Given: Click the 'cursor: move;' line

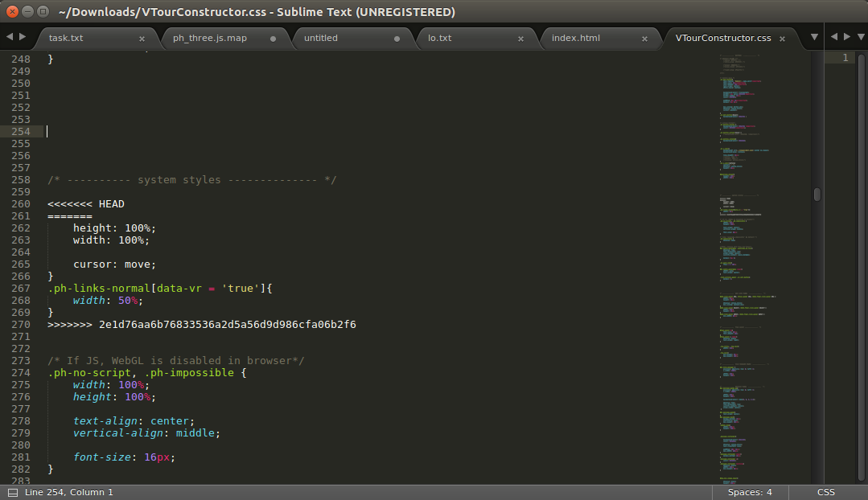Looking at the screenshot, I should pos(114,264).
